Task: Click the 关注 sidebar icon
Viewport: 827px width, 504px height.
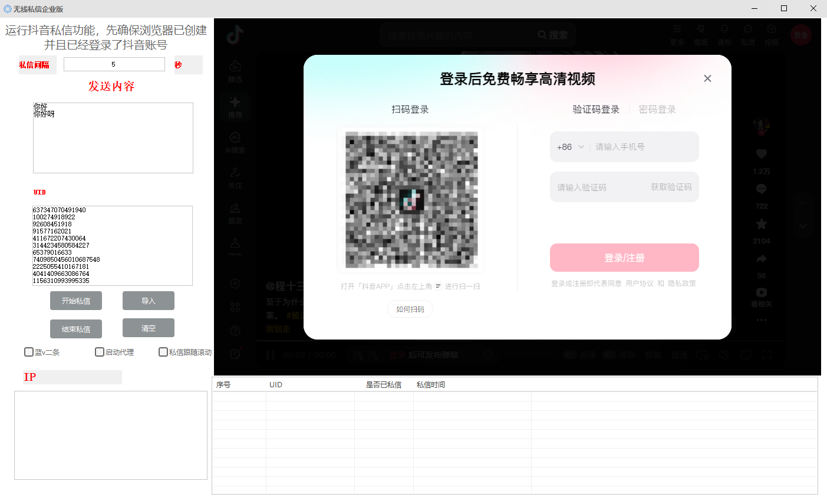Action: coord(235,177)
